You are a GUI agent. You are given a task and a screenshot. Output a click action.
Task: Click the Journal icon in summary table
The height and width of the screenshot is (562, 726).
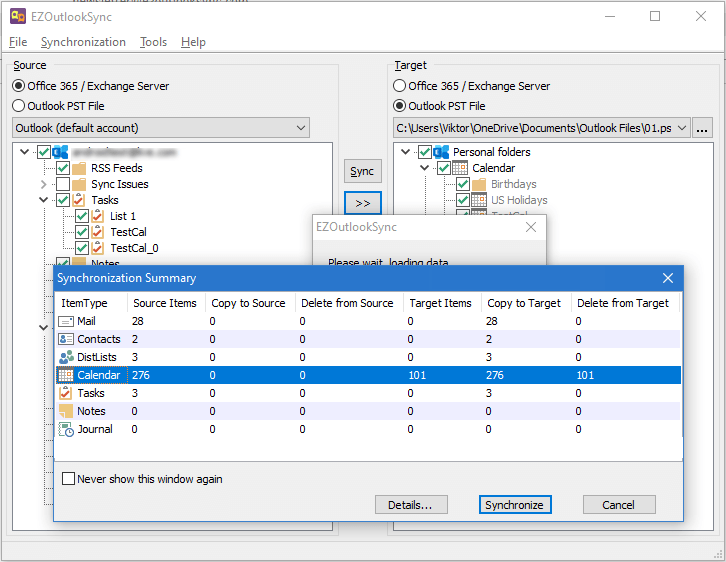(66, 429)
